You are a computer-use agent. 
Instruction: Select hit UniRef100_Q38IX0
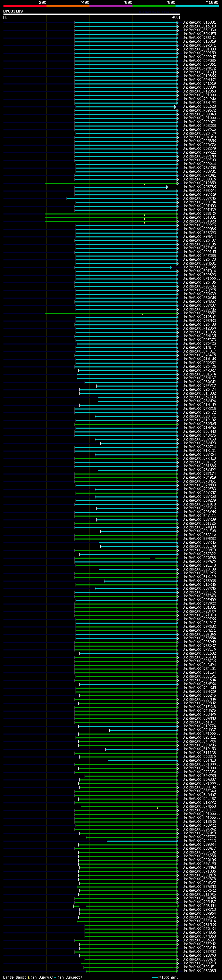pos(199,213)
